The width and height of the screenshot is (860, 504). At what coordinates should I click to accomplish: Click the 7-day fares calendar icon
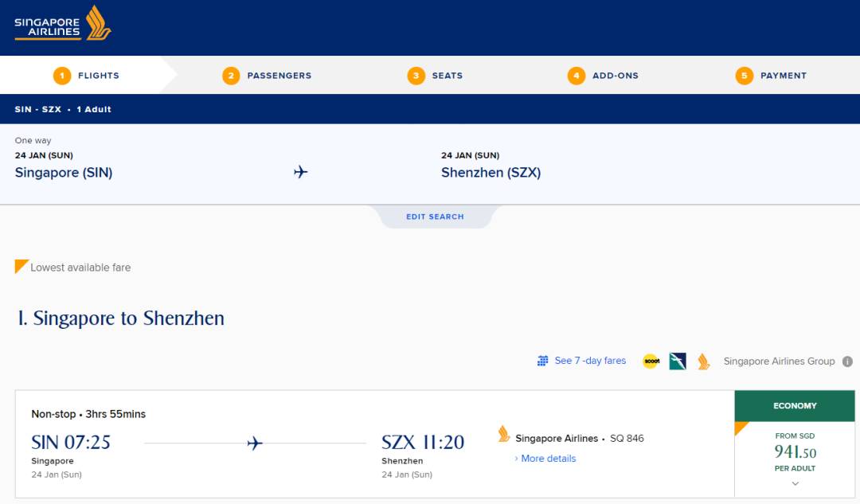pos(543,361)
